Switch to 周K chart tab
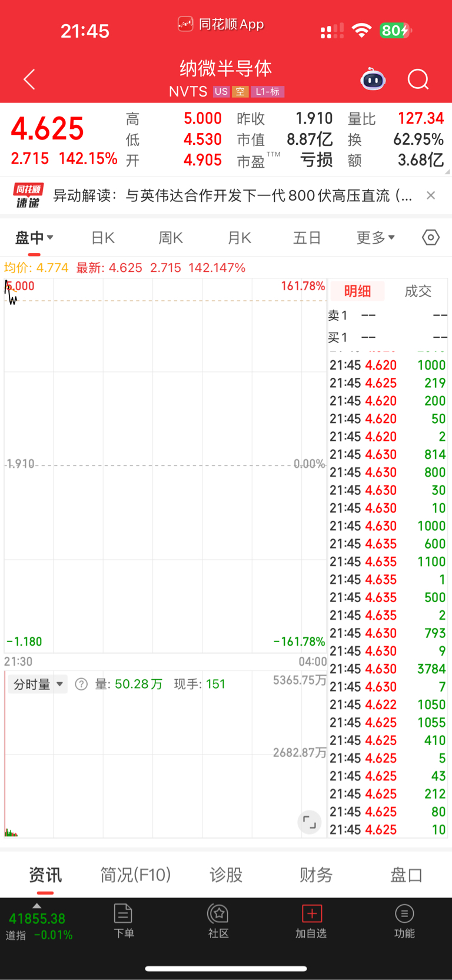 coord(171,238)
